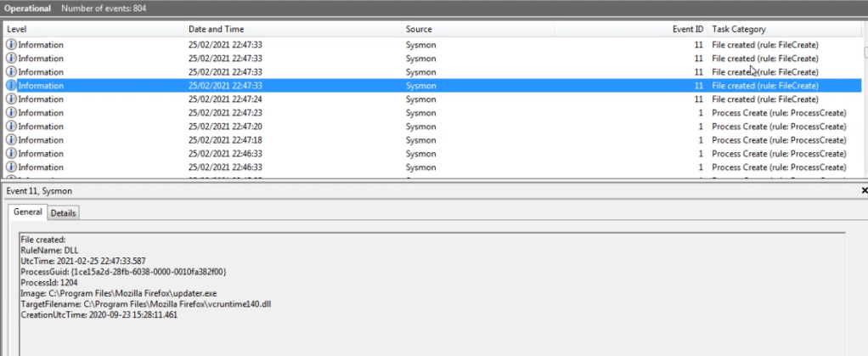Switch to the Details tab

coord(64,213)
